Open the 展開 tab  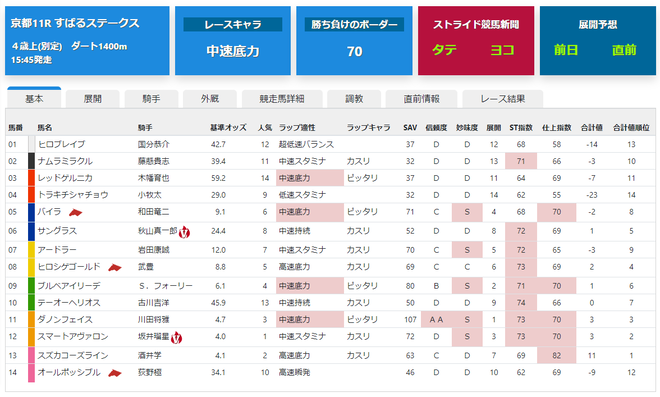tap(93, 99)
